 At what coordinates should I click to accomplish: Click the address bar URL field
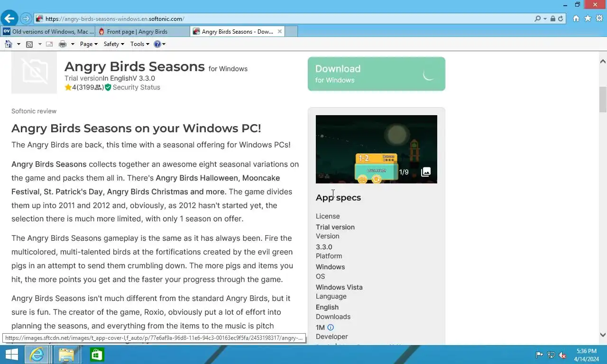pyautogui.click(x=285, y=19)
